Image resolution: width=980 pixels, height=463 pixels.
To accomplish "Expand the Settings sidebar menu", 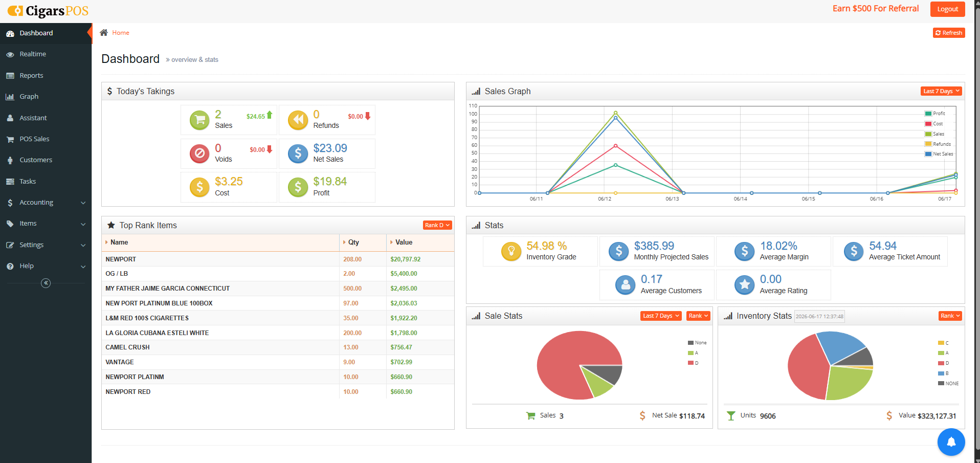I will click(x=46, y=245).
